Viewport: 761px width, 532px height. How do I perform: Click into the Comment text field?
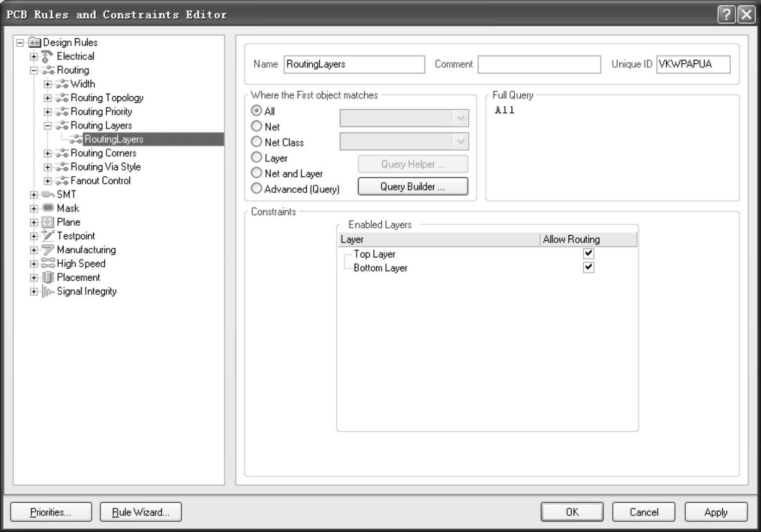click(x=539, y=64)
